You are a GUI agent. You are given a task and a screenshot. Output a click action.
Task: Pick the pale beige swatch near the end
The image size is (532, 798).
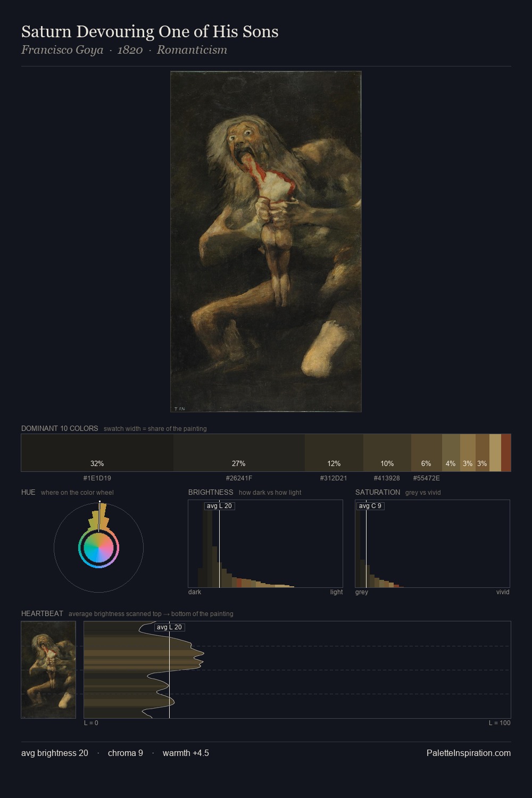(x=495, y=453)
